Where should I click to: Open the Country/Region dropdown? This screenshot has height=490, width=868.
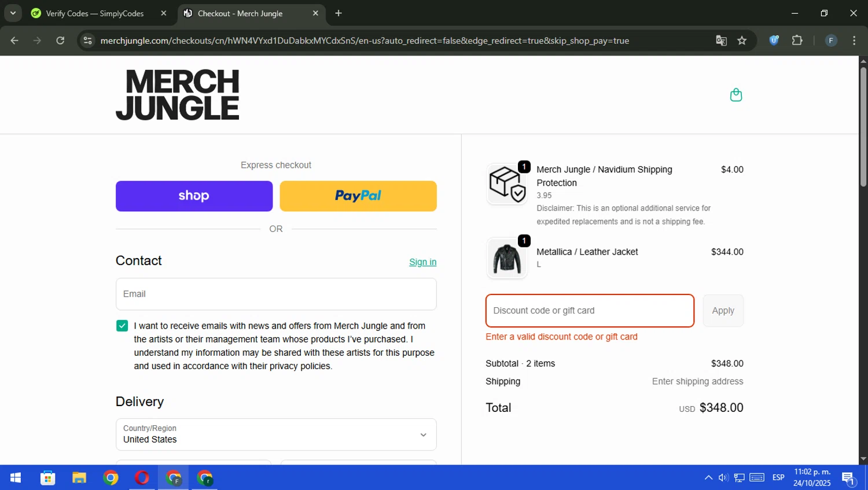pyautogui.click(x=276, y=434)
